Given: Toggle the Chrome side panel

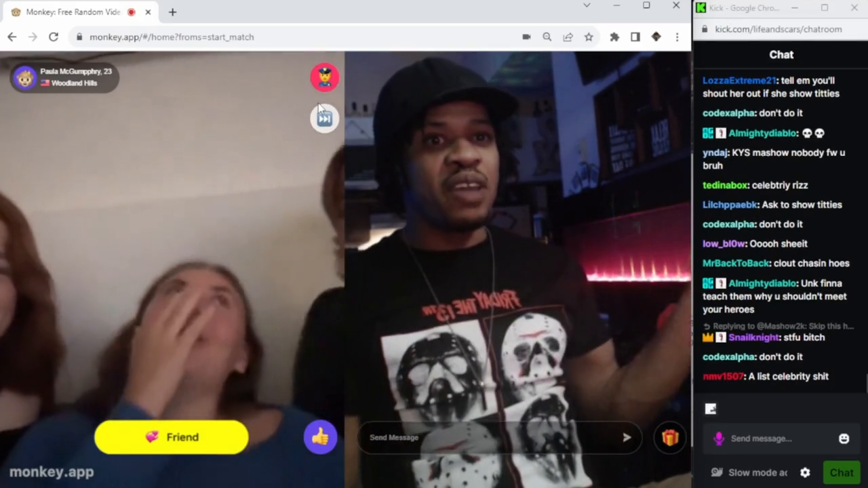Looking at the screenshot, I should (635, 37).
